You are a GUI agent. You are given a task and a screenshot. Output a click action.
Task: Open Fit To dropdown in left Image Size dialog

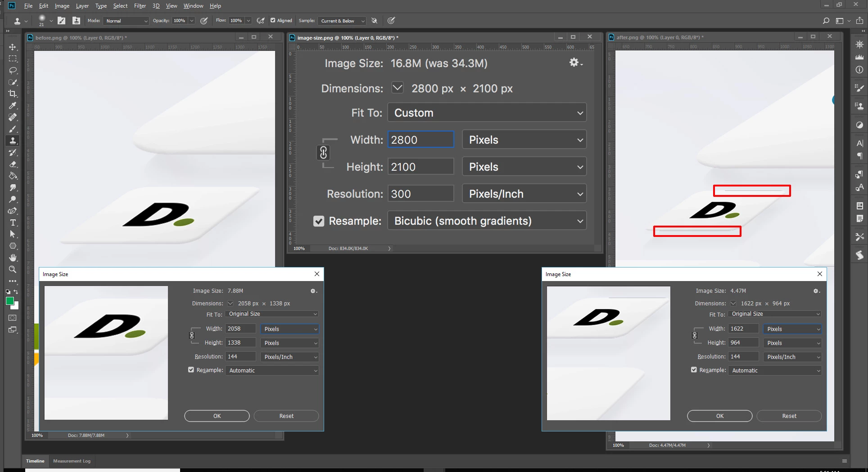[272, 314]
